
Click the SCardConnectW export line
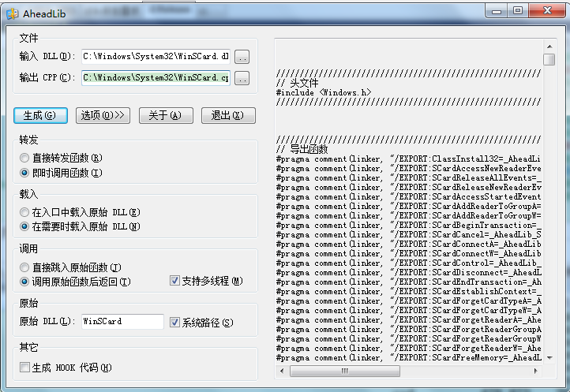[409, 253]
